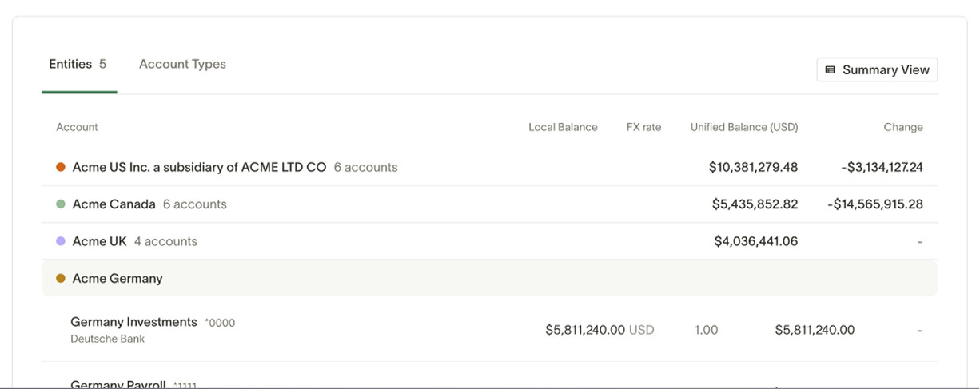Click the -$14,565,915.28 change value

pos(875,204)
